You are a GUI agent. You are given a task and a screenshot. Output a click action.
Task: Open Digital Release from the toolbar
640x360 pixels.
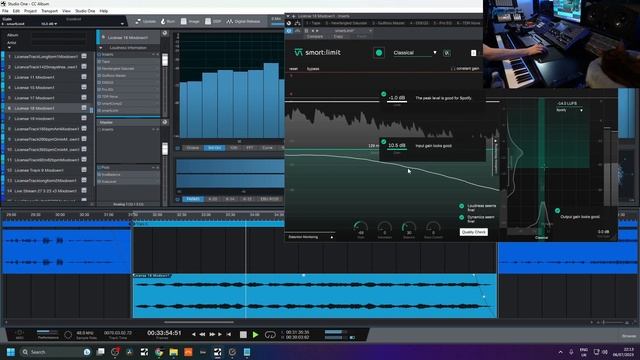click(243, 21)
